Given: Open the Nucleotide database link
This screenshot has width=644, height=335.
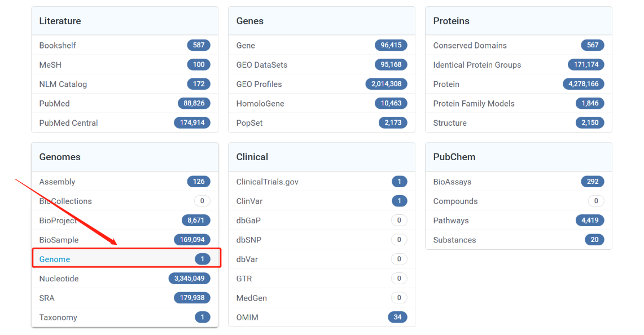Looking at the screenshot, I should pyautogui.click(x=59, y=279).
